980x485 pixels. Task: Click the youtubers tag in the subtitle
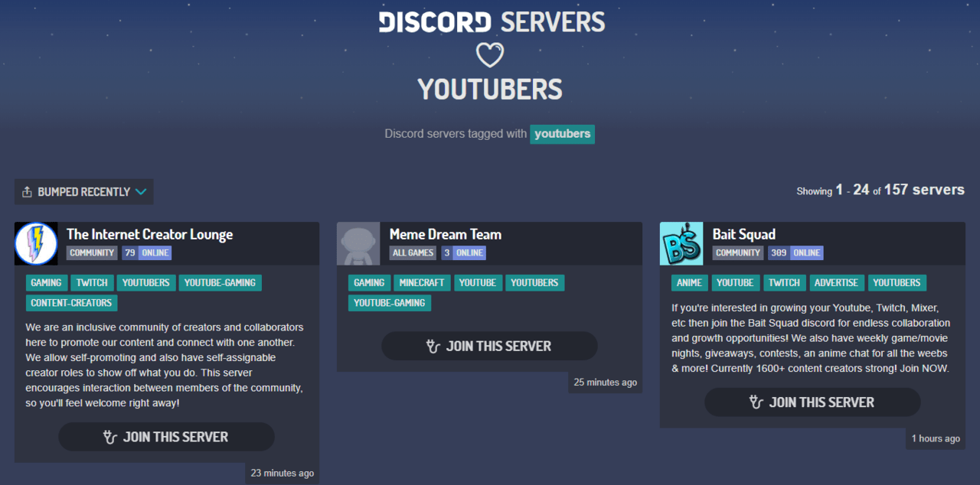coord(562,134)
